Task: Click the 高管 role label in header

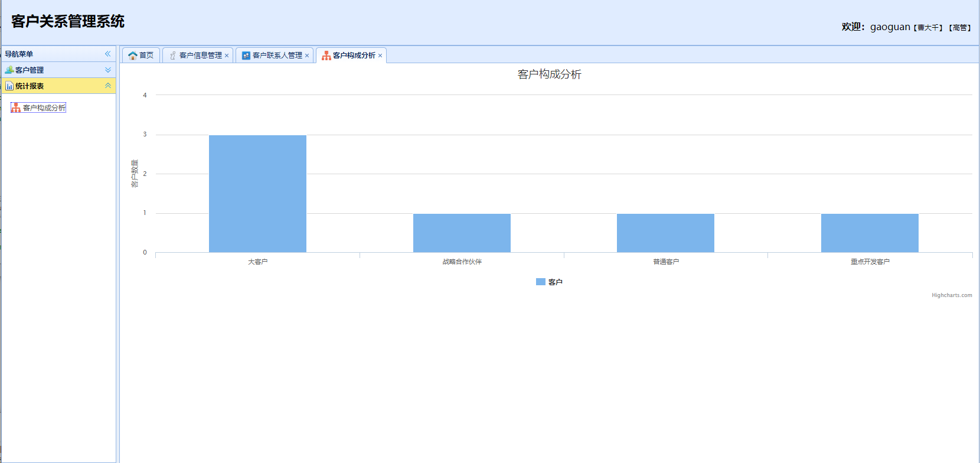Action: coord(960,28)
